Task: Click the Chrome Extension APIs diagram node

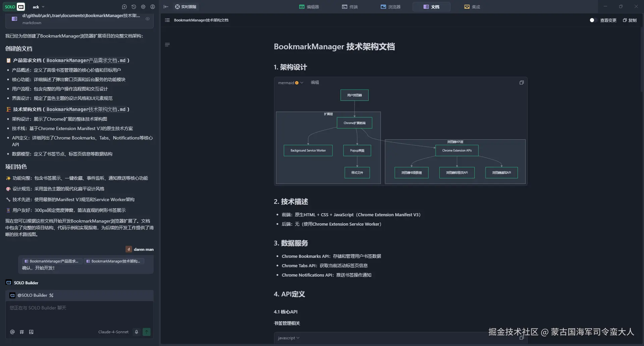Action: pos(457,151)
